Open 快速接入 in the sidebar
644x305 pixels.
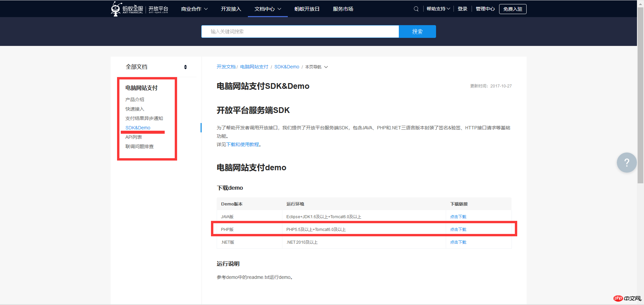pyautogui.click(x=135, y=109)
